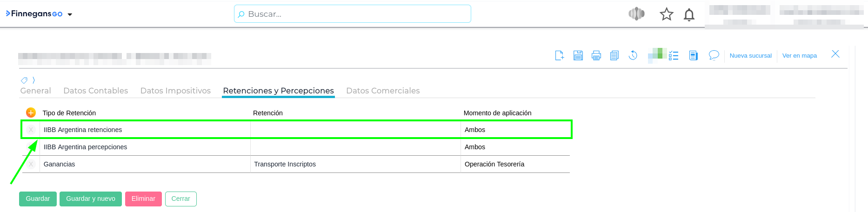Print the record using printer icon
Screen dimensions: 868x212
[x=596, y=56]
